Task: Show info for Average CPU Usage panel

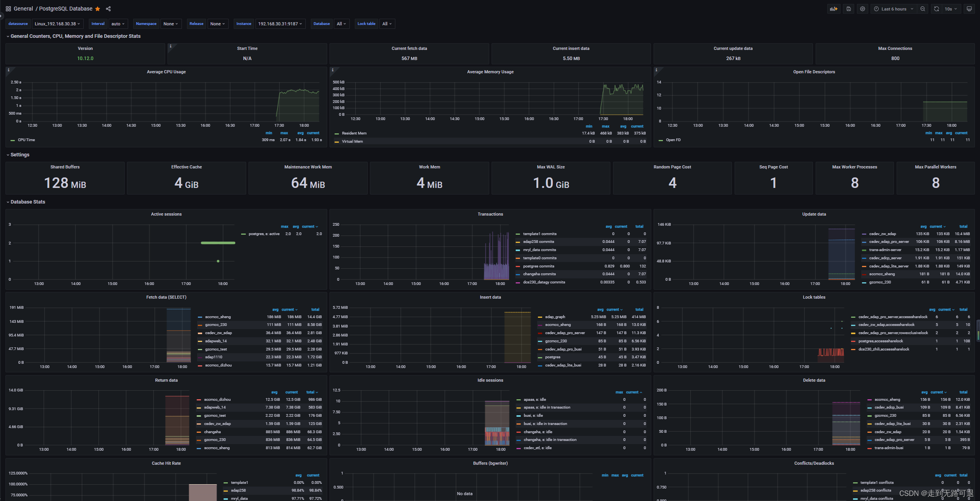Action: tap(9, 70)
